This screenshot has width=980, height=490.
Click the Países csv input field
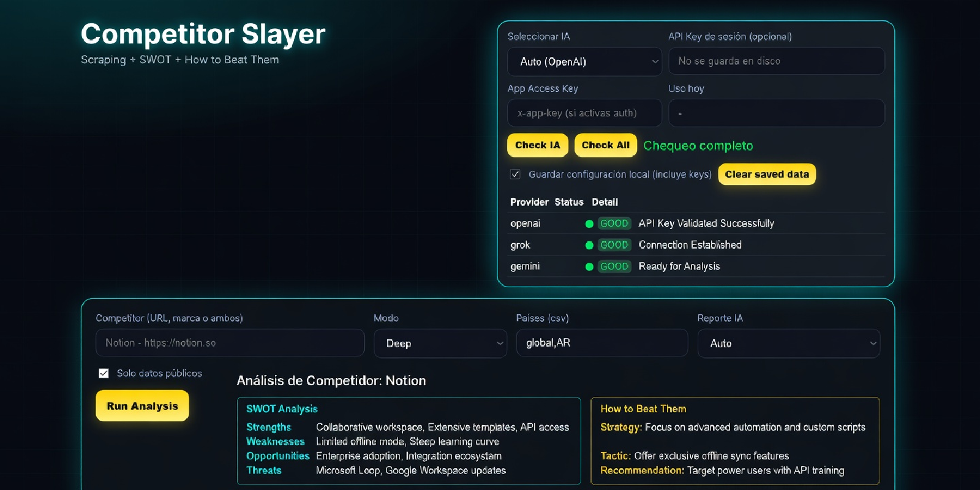tap(602, 343)
